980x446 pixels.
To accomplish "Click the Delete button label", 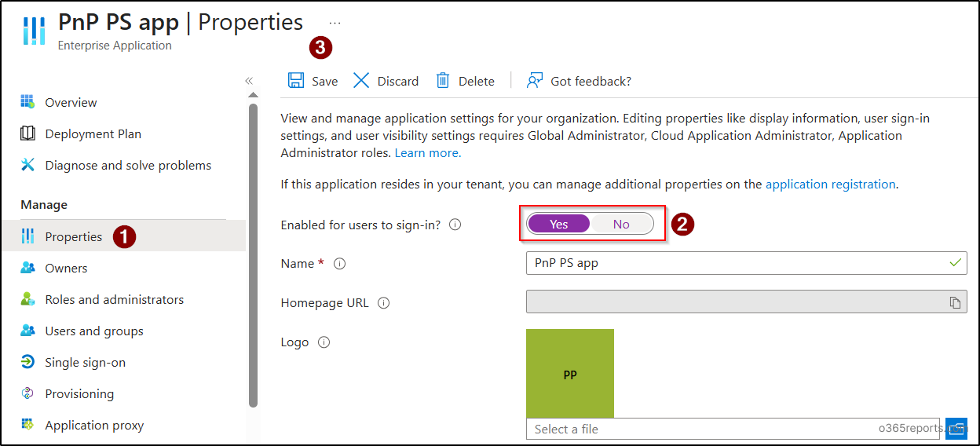I will pyautogui.click(x=477, y=81).
